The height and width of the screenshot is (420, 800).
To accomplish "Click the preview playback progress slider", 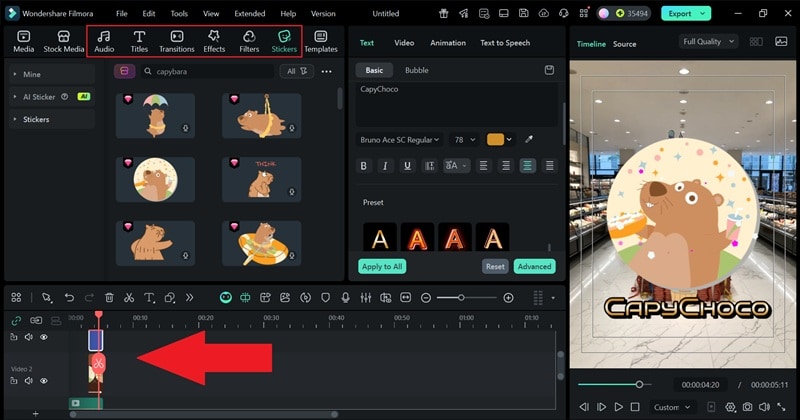I will point(615,384).
